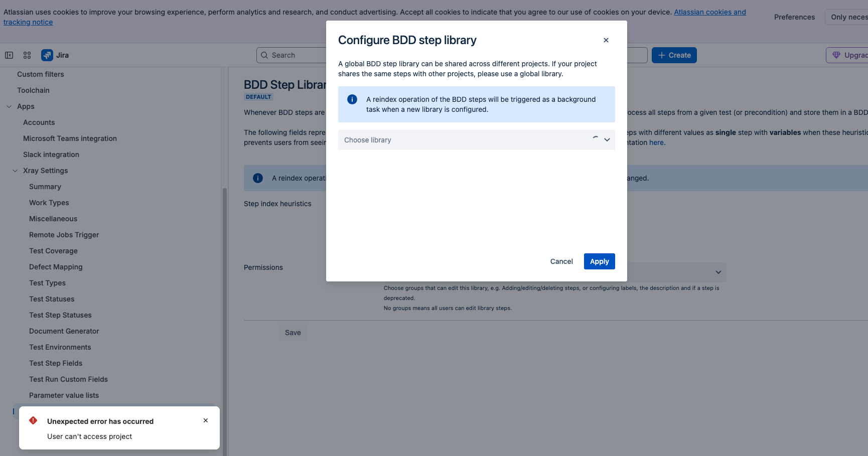Click the Jira logo icon
868x456 pixels.
coord(47,55)
